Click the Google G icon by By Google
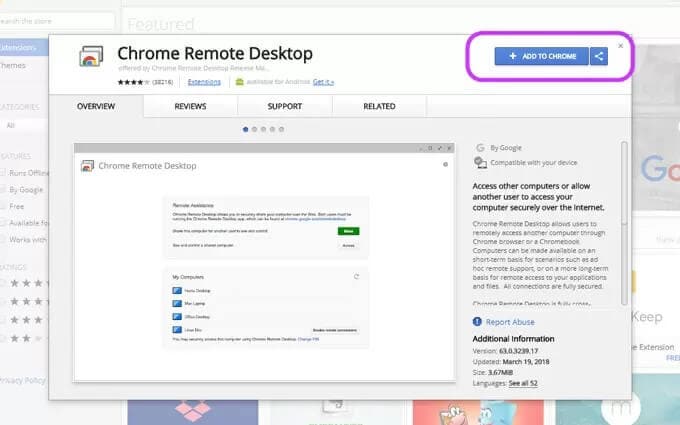This screenshot has width=680, height=425. tap(480, 148)
